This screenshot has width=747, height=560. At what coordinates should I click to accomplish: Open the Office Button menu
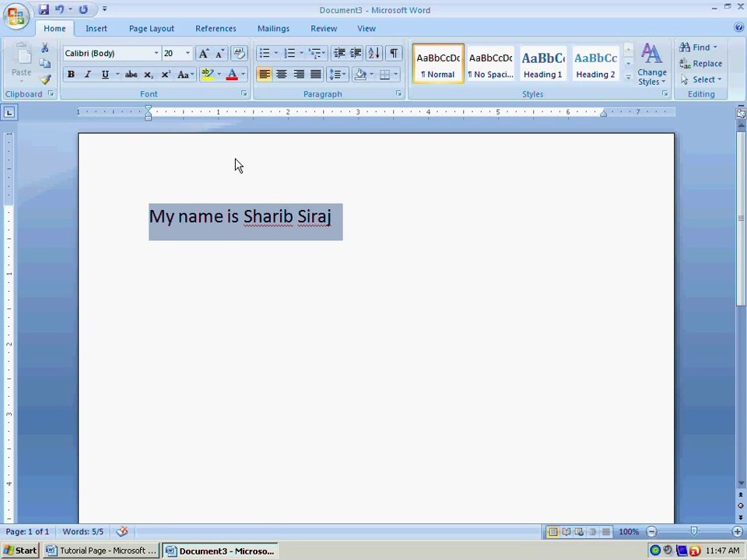16,16
